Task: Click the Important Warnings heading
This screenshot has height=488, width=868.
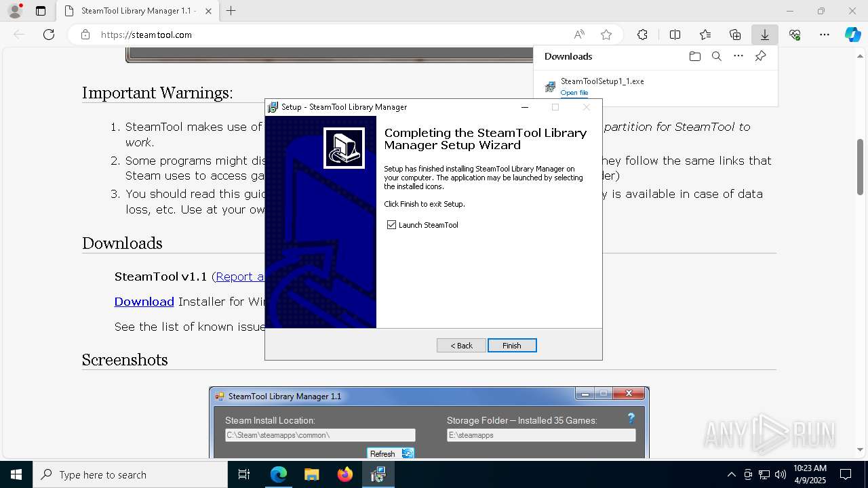Action: point(157,93)
